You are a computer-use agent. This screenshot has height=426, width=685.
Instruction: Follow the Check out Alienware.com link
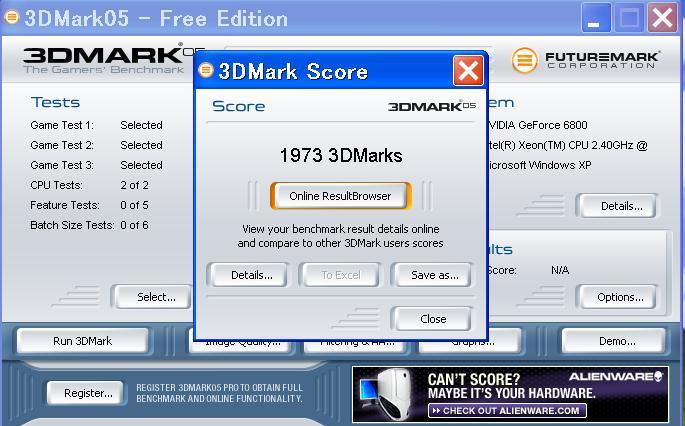click(507, 411)
